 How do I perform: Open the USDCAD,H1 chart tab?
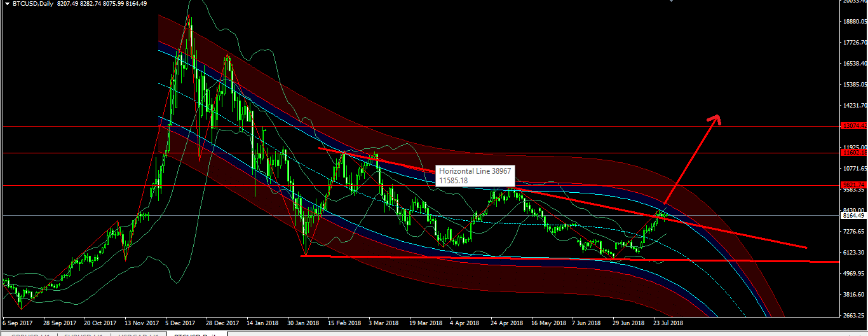(138, 334)
